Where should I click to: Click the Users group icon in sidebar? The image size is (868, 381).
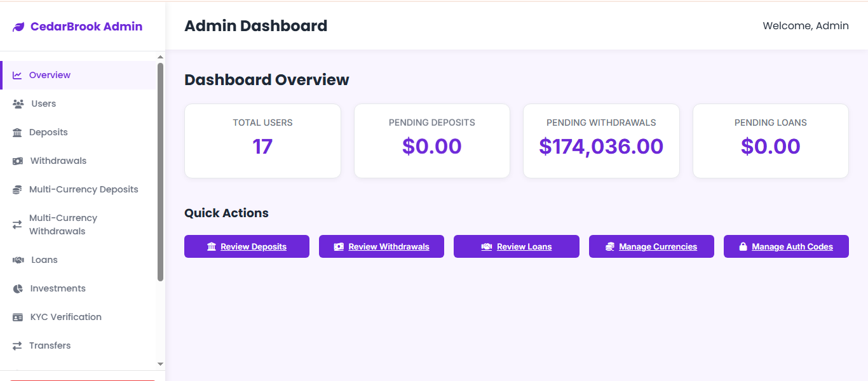click(x=17, y=103)
